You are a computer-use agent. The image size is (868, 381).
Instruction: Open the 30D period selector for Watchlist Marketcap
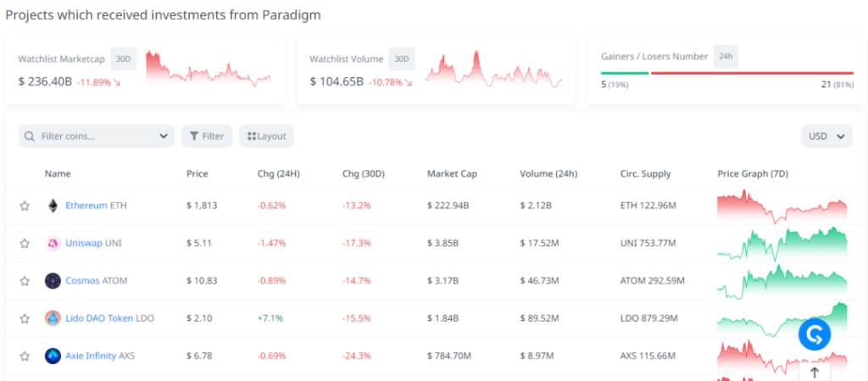pyautogui.click(x=124, y=59)
